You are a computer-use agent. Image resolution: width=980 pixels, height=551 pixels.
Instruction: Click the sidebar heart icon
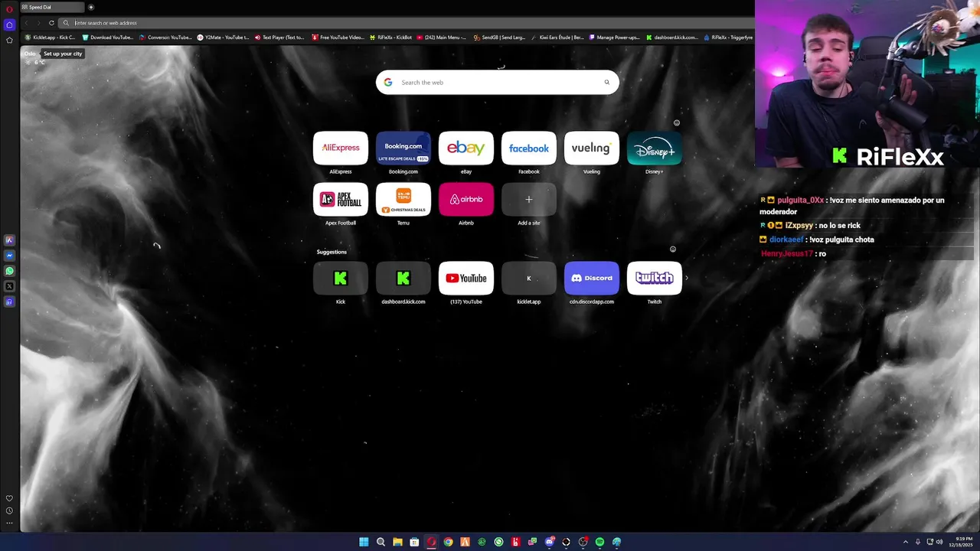click(9, 498)
